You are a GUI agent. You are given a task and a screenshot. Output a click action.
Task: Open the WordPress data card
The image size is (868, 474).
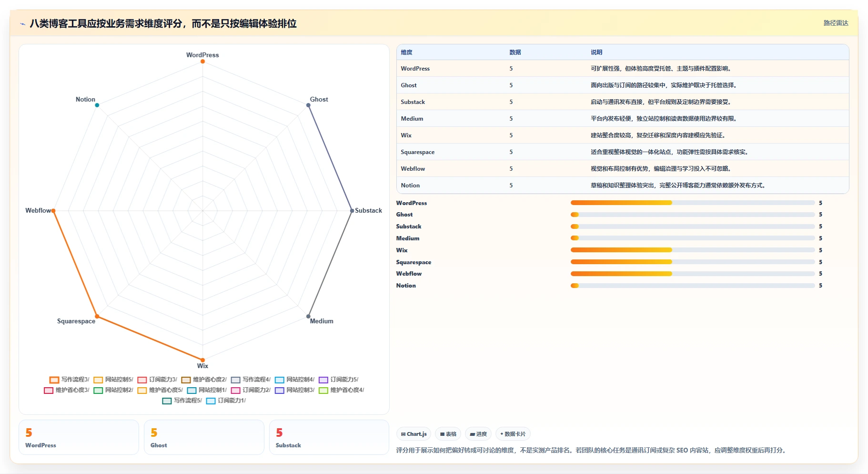(79, 437)
